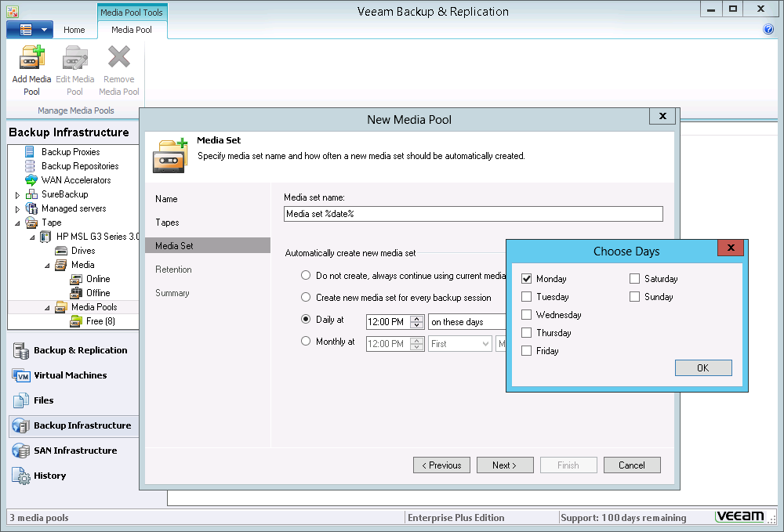This screenshot has width=784, height=532.
Task: Check the Saturday checkbox
Action: (634, 279)
